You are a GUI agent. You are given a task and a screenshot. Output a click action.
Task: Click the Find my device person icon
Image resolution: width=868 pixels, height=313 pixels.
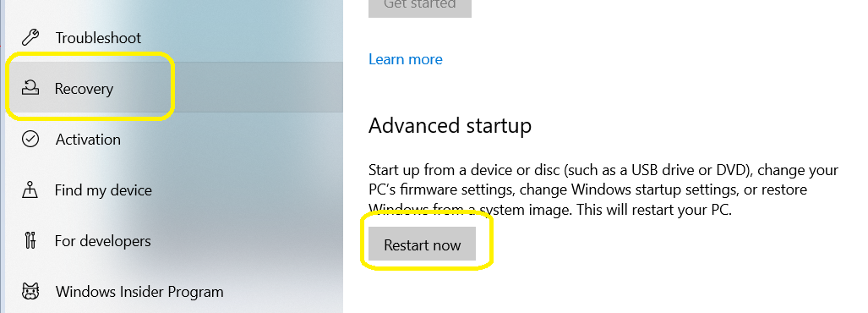pyautogui.click(x=30, y=190)
